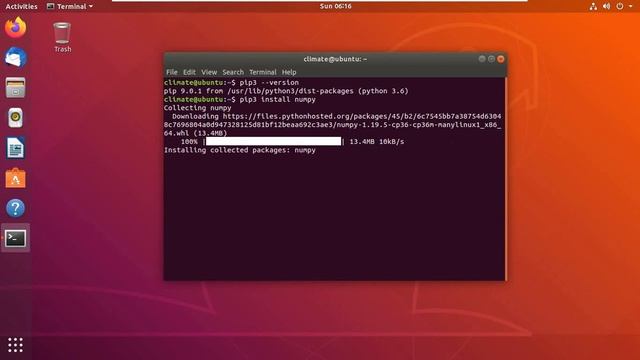
Task: Open the File menu in terminal
Action: coord(172,72)
